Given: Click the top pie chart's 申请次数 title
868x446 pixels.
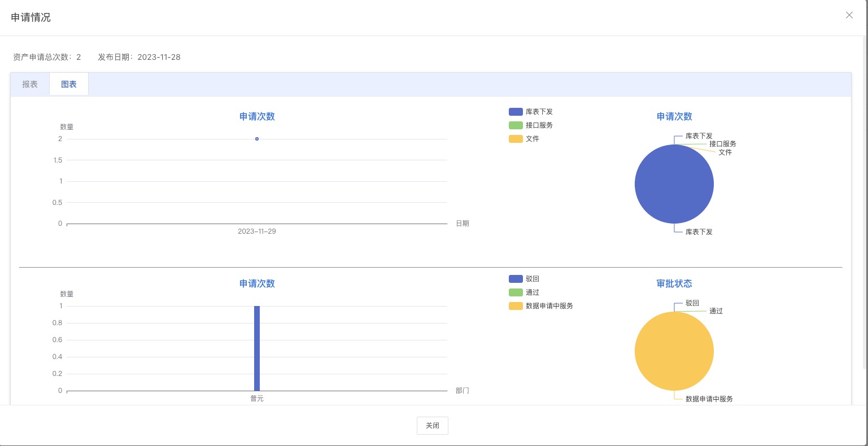Looking at the screenshot, I should (674, 116).
